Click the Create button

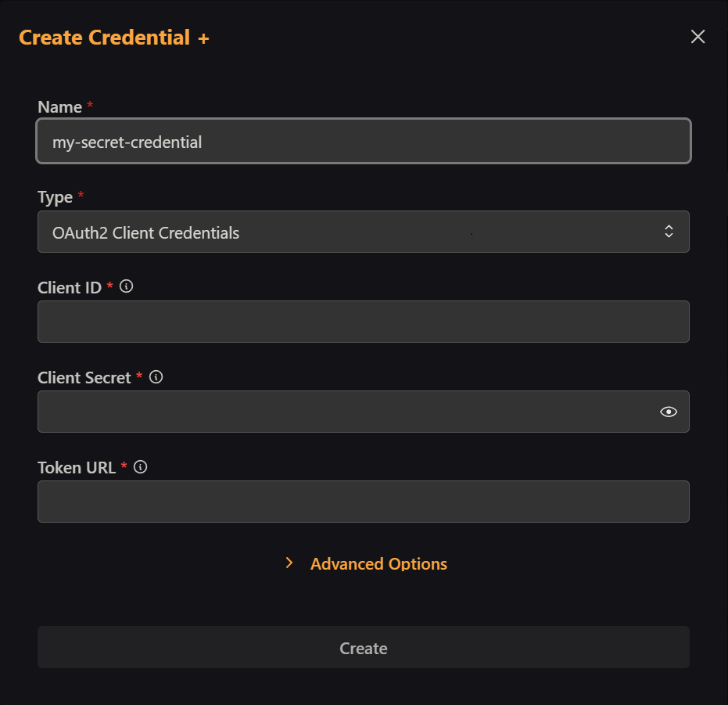click(363, 647)
